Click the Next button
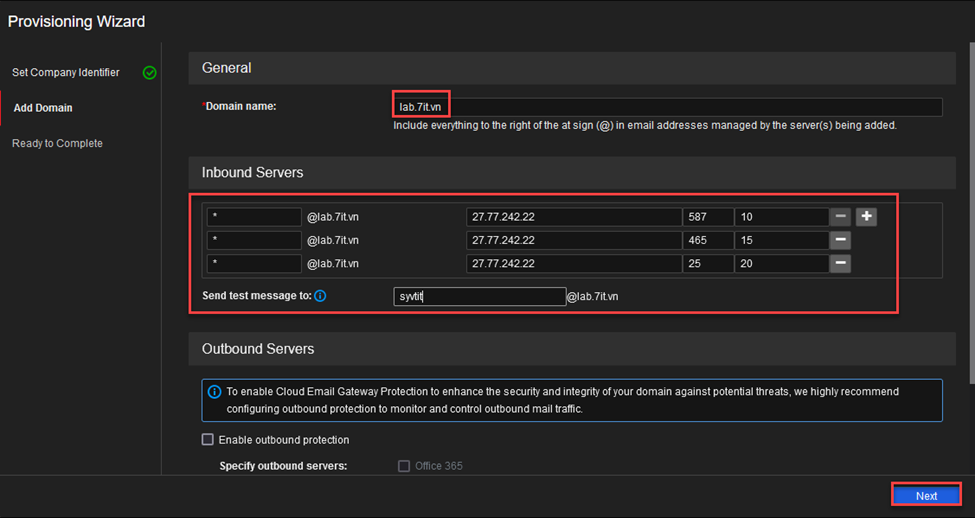This screenshot has width=975, height=518. (x=926, y=496)
